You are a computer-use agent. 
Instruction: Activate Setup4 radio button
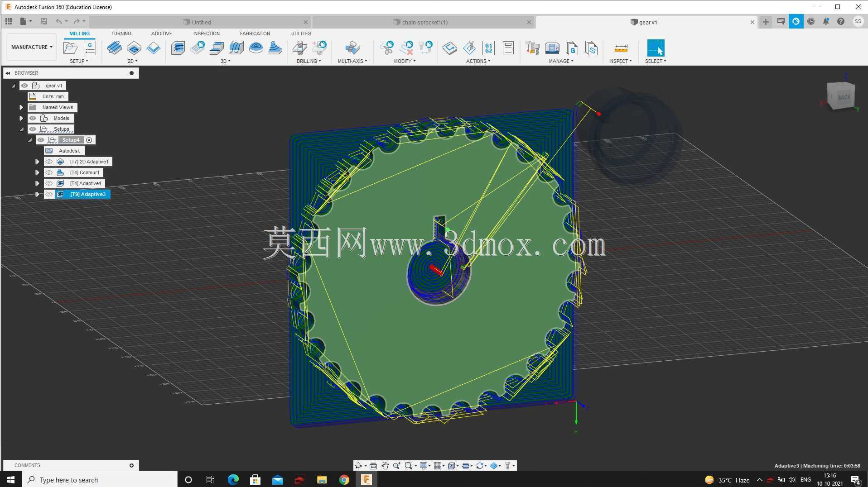pyautogui.click(x=89, y=140)
